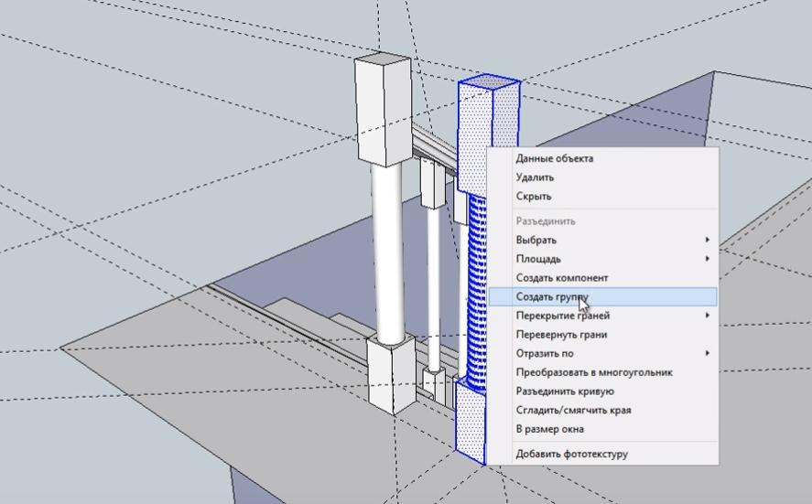Choose 'Создать компонент' menu entry
The image size is (812, 504).
561,278
